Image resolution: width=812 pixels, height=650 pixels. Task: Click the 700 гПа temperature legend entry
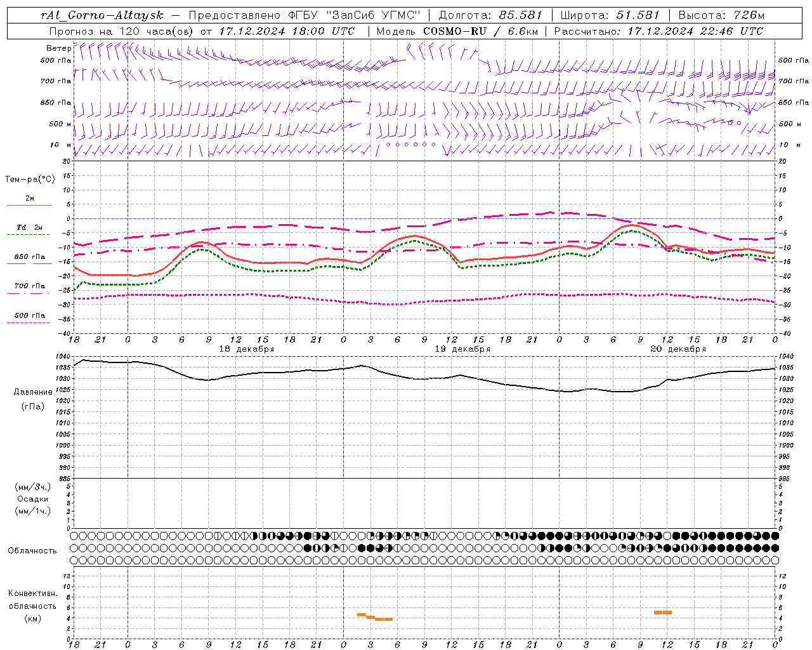(29, 286)
